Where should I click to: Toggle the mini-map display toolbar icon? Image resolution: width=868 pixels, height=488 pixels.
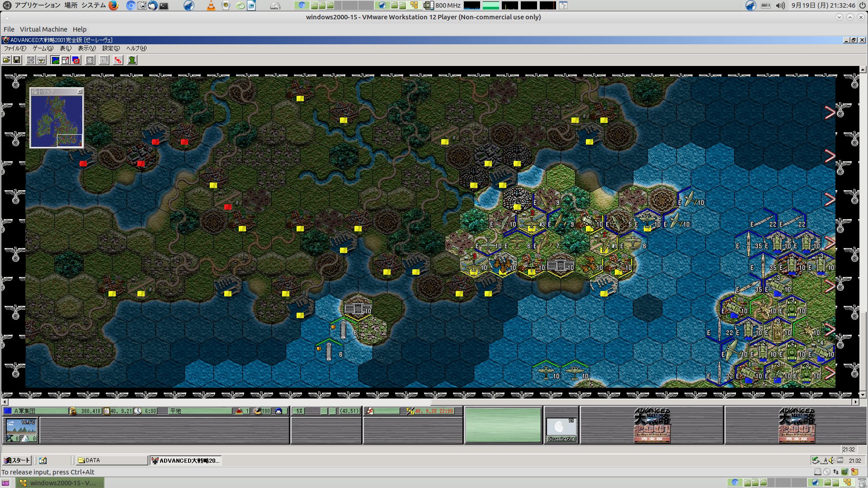click(55, 60)
